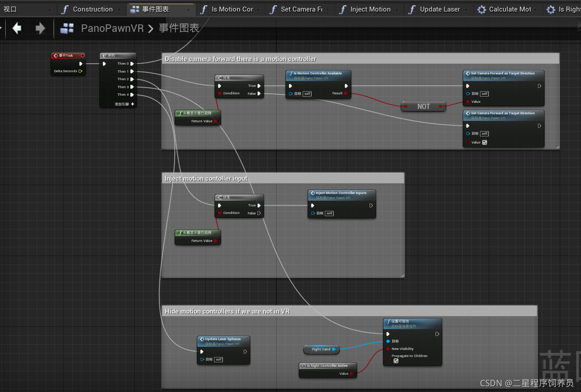Viewport: 581px width, 392px height.
Task: Click self target field on Inject Motion Controller Inputs
Action: 329,213
